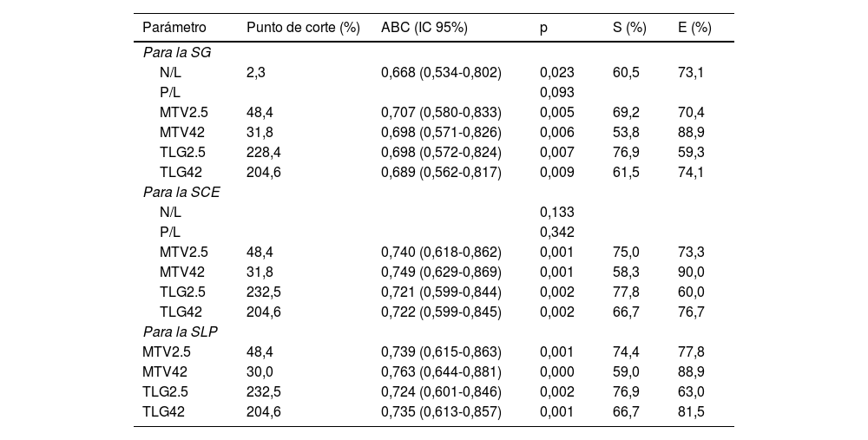Image resolution: width=868 pixels, height=440 pixels.
Task: Select the sensitivity value 53,8
Action: coord(626,133)
